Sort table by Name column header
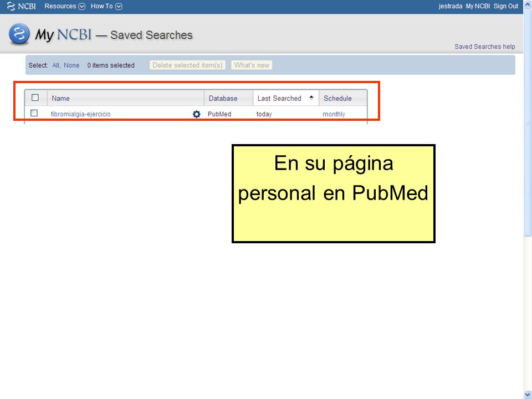532x399 pixels. tap(126, 98)
